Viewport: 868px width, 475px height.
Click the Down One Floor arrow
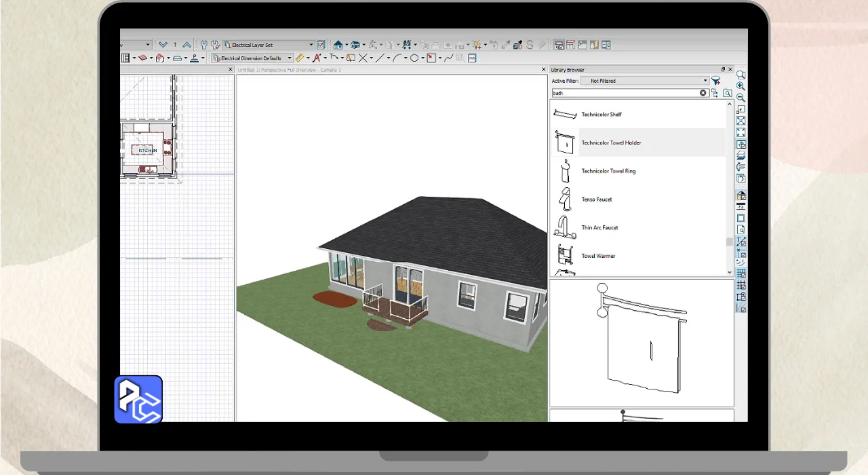tap(162, 45)
